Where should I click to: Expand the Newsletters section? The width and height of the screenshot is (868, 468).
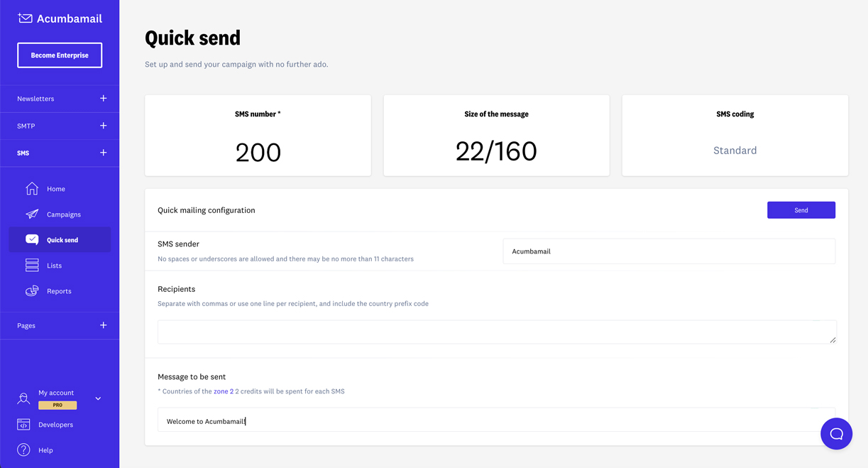click(x=103, y=99)
